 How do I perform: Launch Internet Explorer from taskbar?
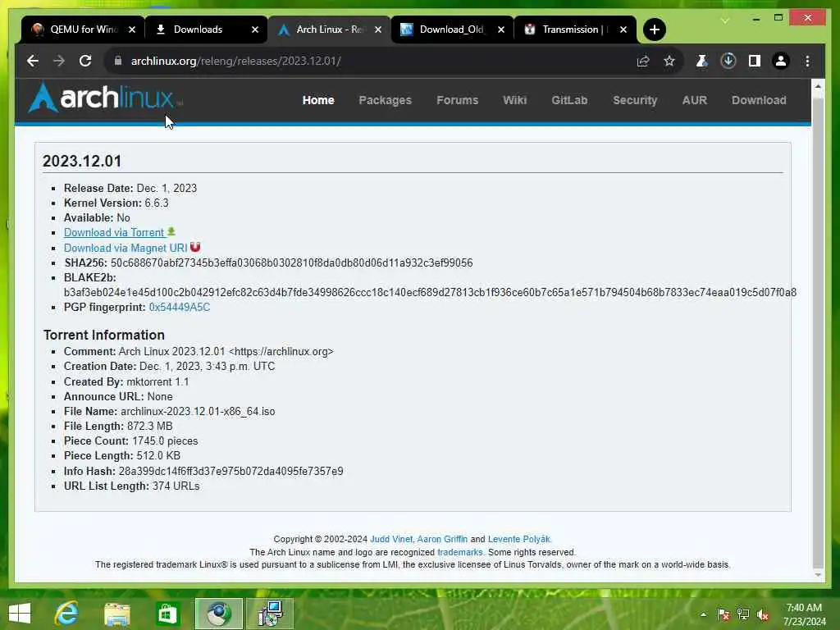67,614
